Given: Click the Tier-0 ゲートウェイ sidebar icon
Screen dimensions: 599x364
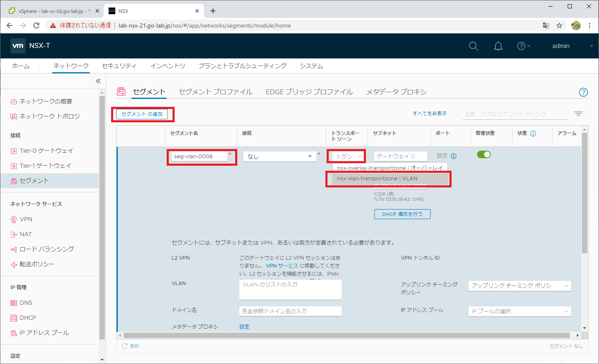Looking at the screenshot, I should click(14, 151).
